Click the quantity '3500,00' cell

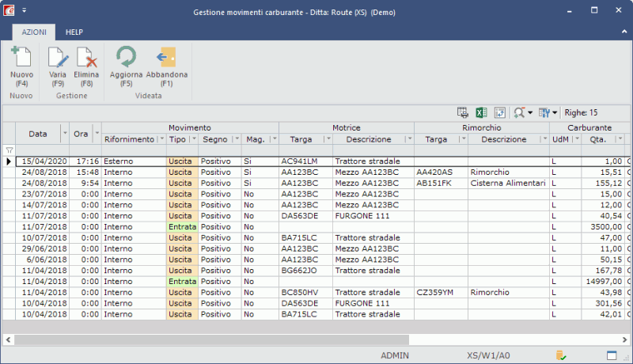[603, 227]
